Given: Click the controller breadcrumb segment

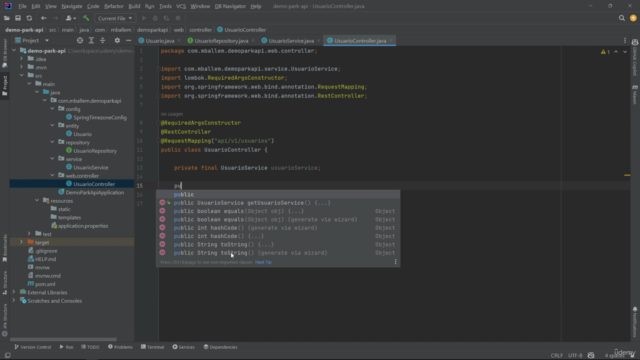Looking at the screenshot, I should click(x=200, y=30).
